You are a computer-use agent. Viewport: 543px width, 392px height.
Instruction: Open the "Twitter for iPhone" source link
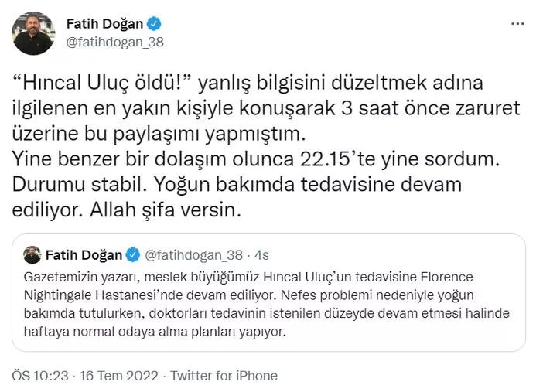click(x=224, y=375)
